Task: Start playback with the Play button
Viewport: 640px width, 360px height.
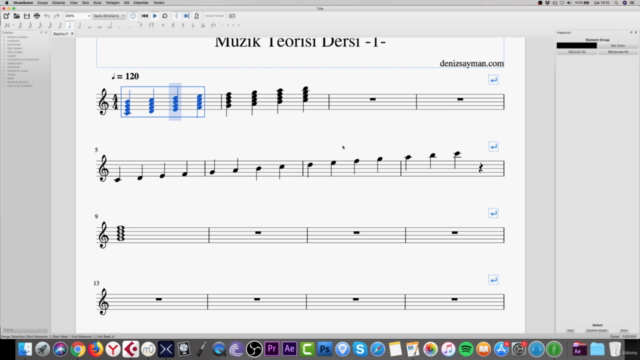Action: click(155, 16)
